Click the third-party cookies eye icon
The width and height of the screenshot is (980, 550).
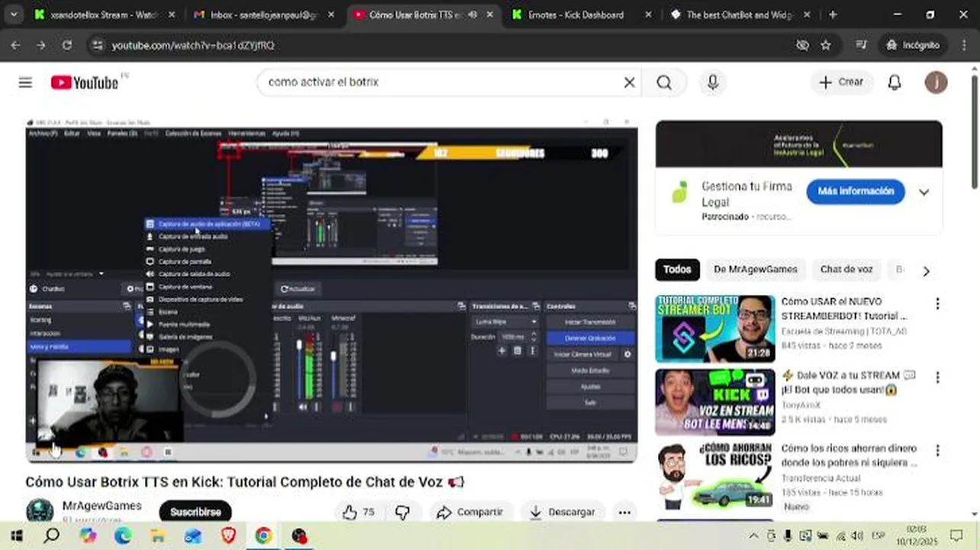tap(802, 45)
